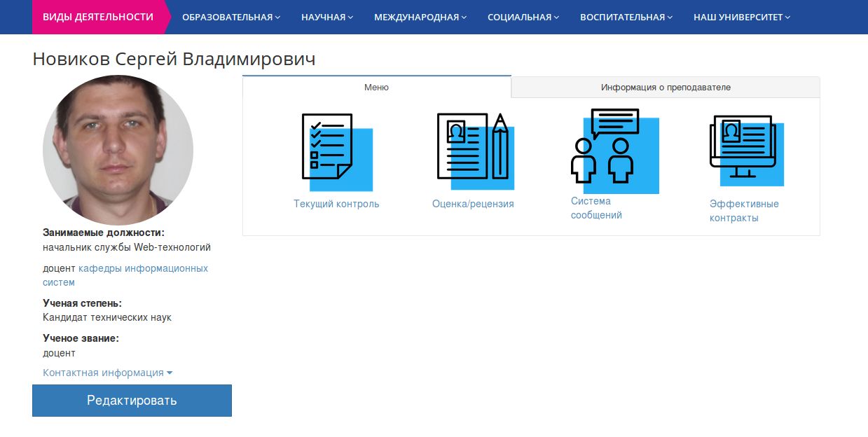The height and width of the screenshot is (437, 868).
Task: Click the round profile photo
Action: click(118, 151)
